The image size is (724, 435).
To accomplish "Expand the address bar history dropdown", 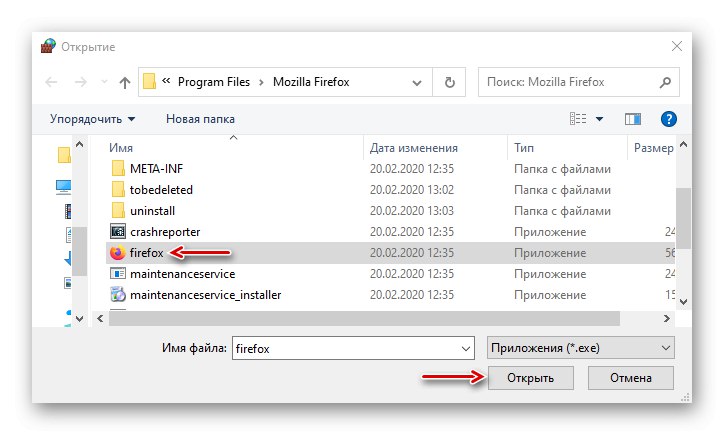I will pyautogui.click(x=417, y=83).
